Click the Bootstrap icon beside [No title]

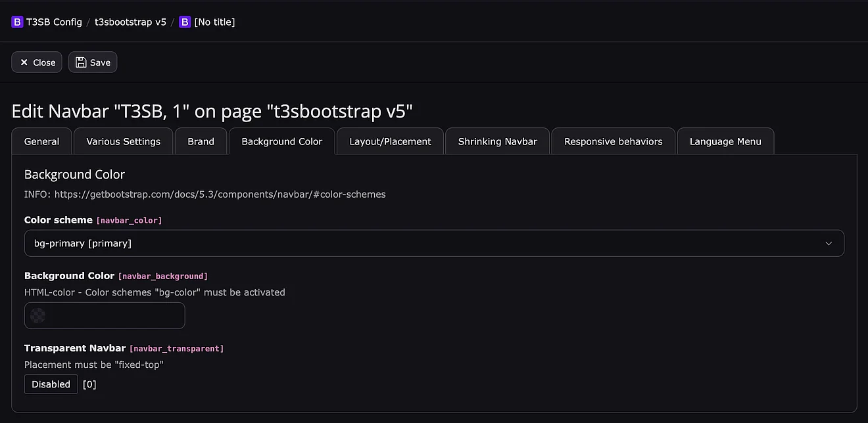[185, 22]
